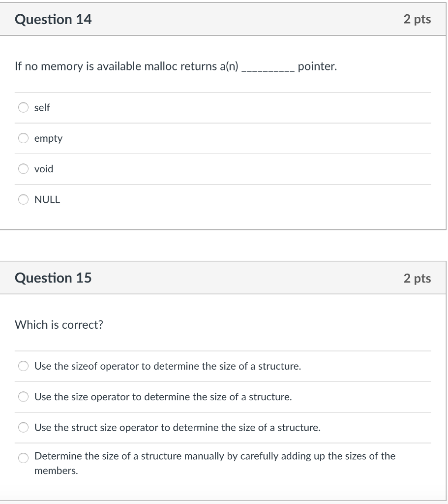The width and height of the screenshot is (448, 504).
Task: Click the empty option row
Action: pos(148,138)
